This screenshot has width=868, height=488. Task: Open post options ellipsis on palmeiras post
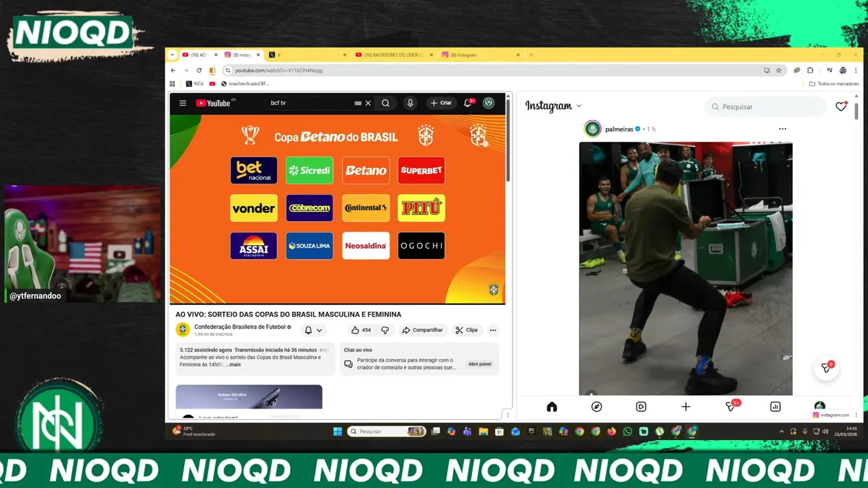point(783,129)
